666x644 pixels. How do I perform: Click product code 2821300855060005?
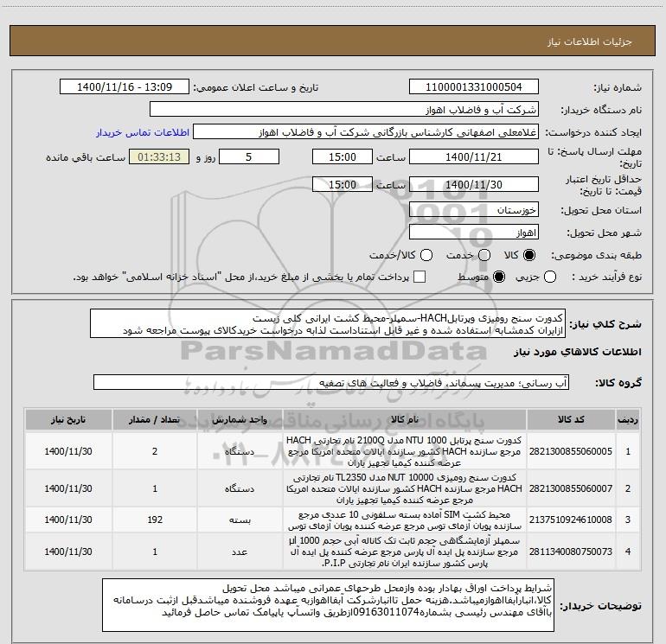pyautogui.click(x=571, y=451)
